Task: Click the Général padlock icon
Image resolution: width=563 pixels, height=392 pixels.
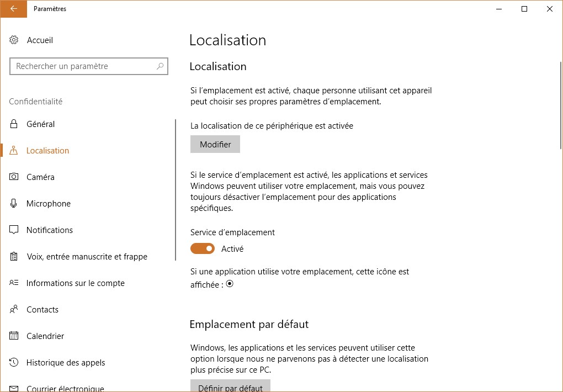Action: (14, 124)
